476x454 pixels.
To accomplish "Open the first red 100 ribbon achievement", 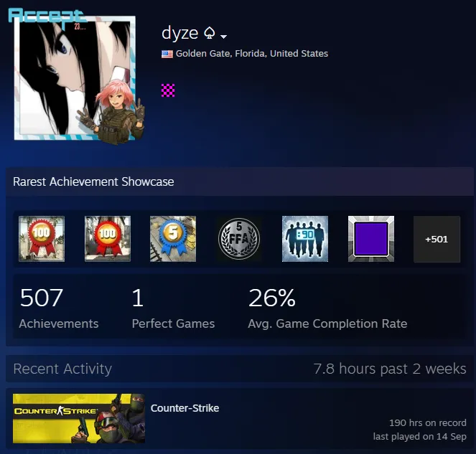I will click(42, 239).
